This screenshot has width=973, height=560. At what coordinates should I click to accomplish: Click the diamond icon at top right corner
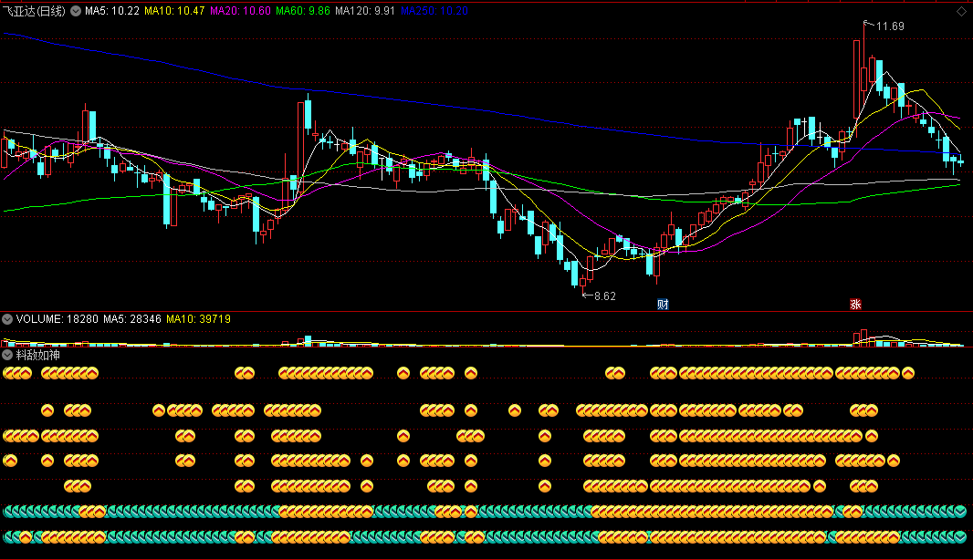tap(961, 11)
